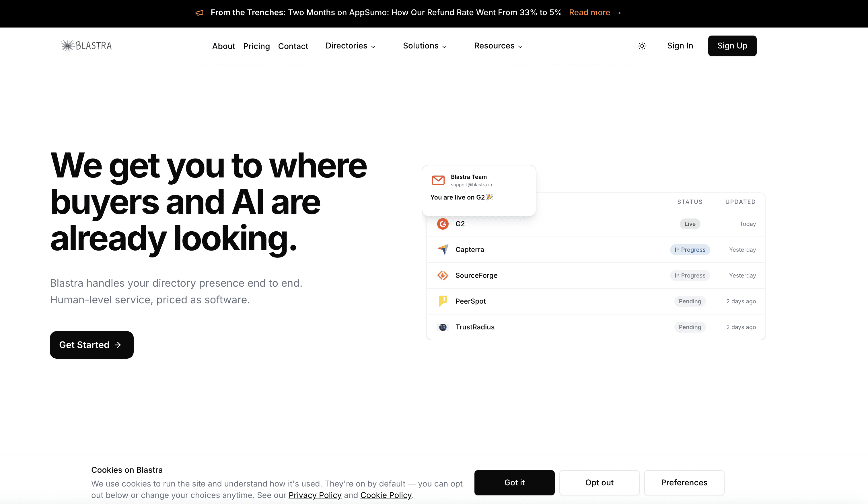The height and width of the screenshot is (504, 868).
Task: Click the "You are live on G2" message
Action: coord(458,197)
